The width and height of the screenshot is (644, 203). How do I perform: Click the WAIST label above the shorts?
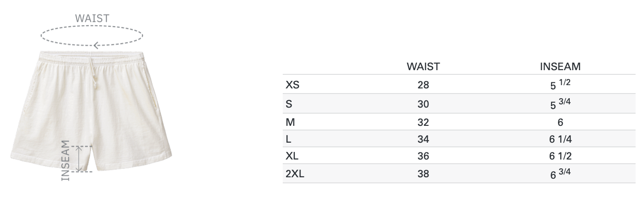pyautogui.click(x=92, y=18)
